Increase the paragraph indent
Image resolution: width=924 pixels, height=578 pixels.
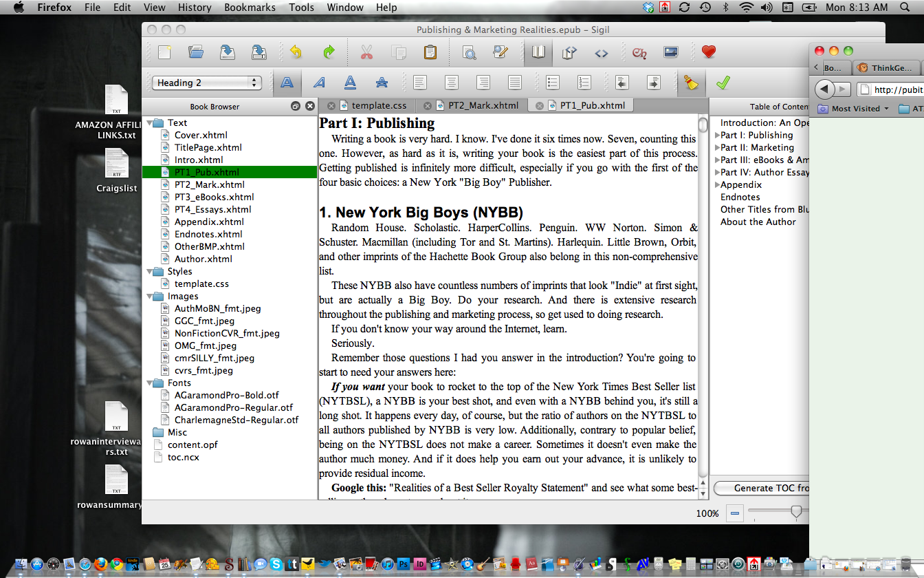[654, 83]
